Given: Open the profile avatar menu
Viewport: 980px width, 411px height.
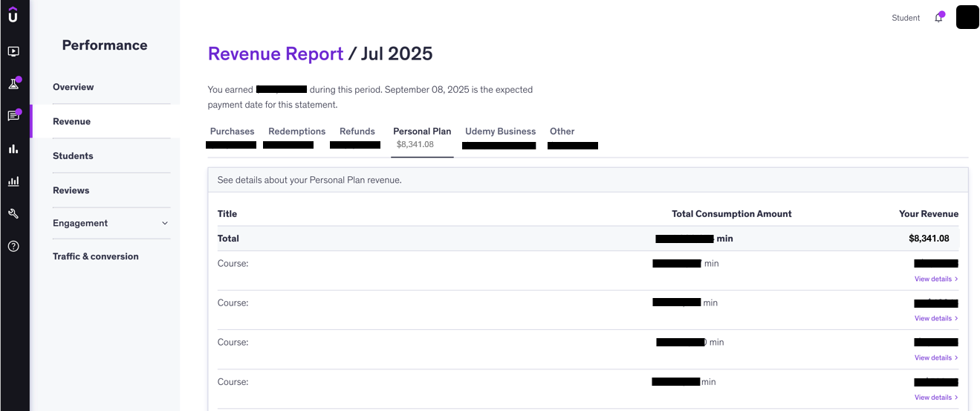Looking at the screenshot, I should coord(967,17).
